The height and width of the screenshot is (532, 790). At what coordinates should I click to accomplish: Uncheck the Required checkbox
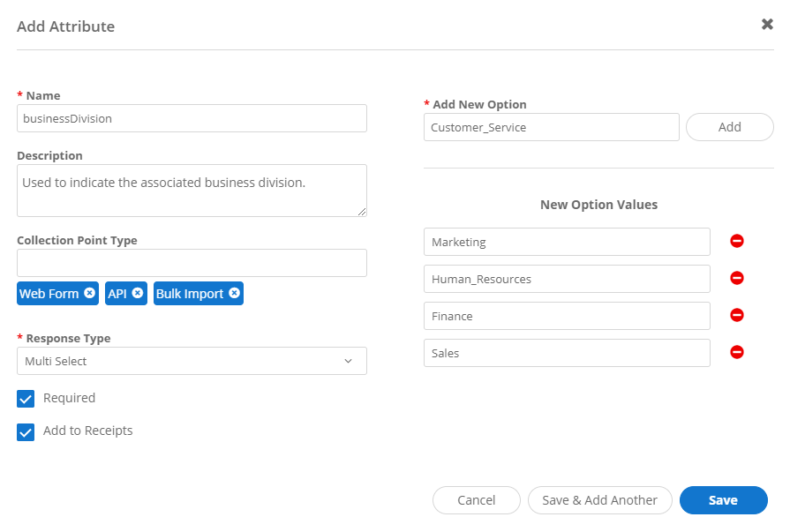coord(26,398)
